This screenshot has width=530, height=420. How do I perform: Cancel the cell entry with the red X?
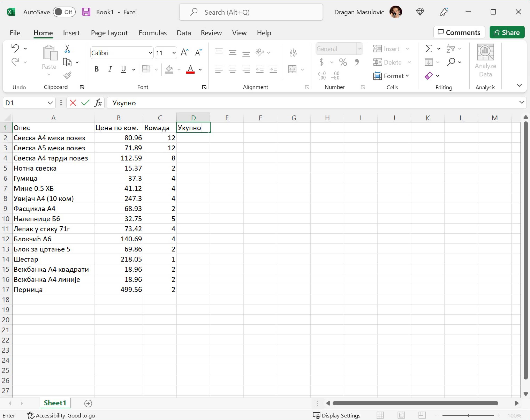coord(73,103)
